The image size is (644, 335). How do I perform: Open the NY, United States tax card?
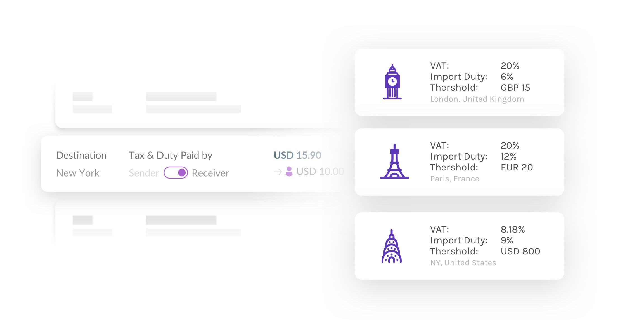459,246
